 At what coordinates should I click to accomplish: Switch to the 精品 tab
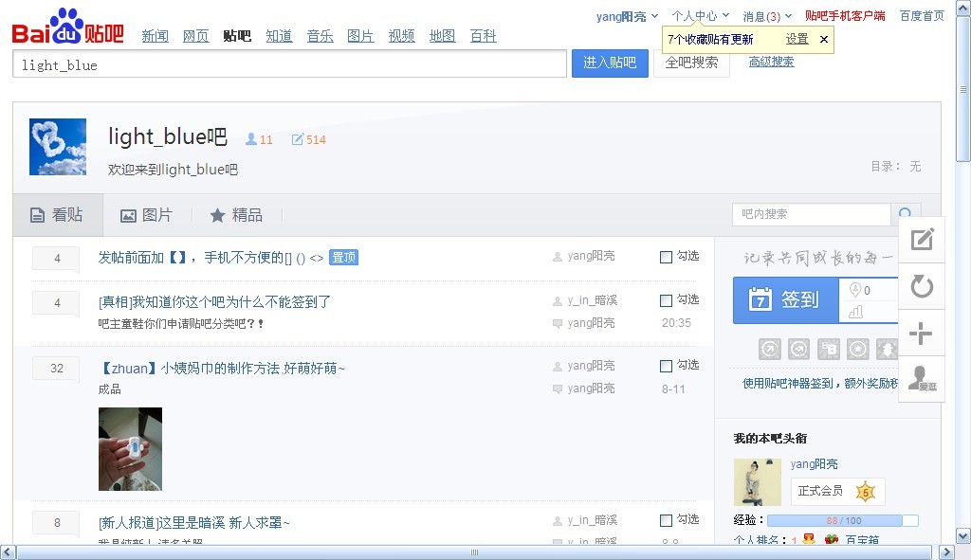coord(236,215)
